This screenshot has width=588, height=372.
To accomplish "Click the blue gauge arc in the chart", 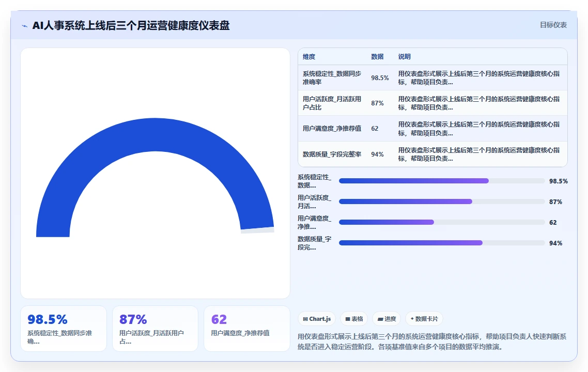I will tap(155, 135).
